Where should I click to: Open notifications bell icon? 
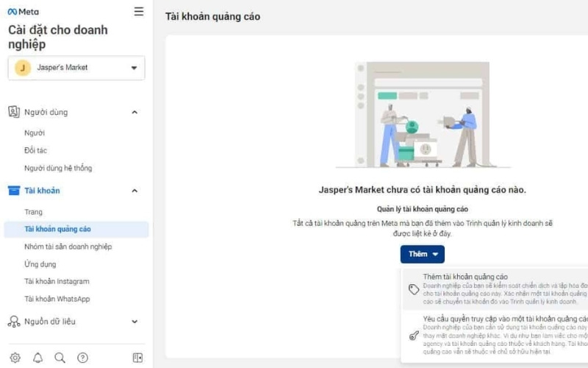(38, 358)
